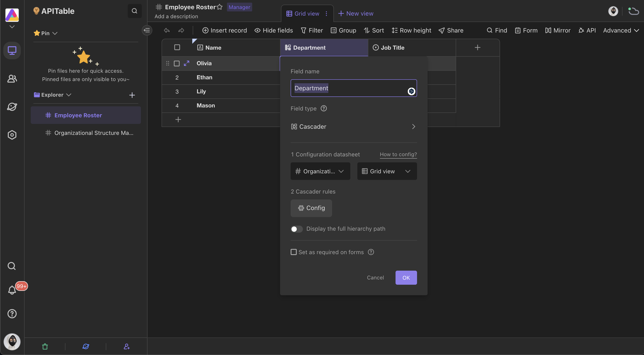Image resolution: width=644 pixels, height=355 pixels.
Task: Select row checkbox for Olivia
Action: [177, 63]
